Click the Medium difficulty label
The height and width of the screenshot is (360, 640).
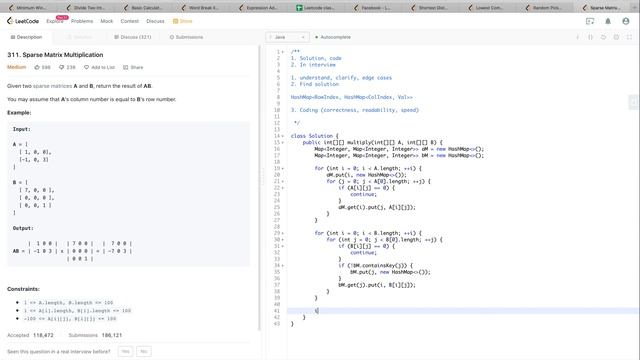16,67
